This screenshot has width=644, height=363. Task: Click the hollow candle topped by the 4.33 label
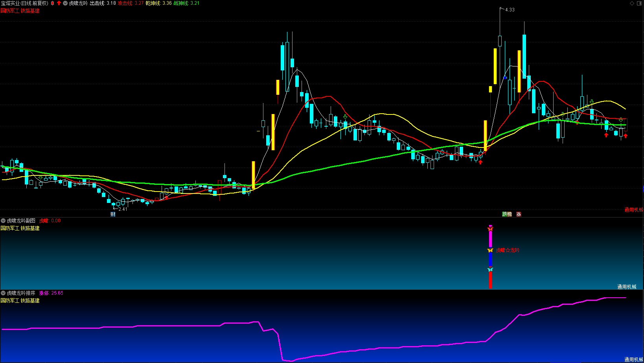(500, 41)
